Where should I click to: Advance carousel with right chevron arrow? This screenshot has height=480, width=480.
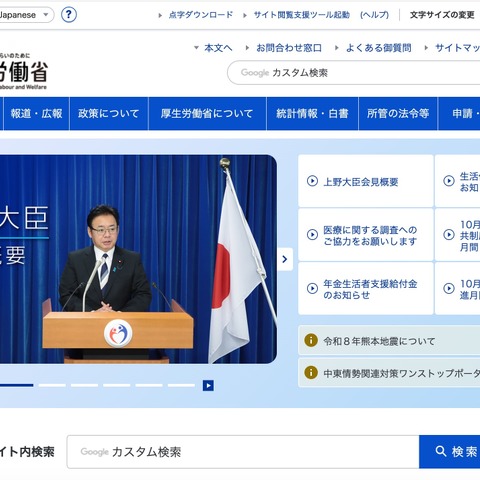click(x=285, y=259)
